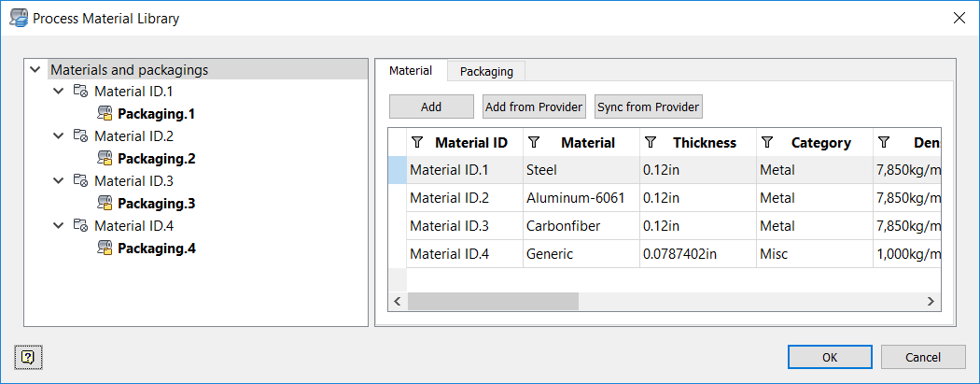
Task: Click the Packaging.4 tree icon
Action: 105,249
